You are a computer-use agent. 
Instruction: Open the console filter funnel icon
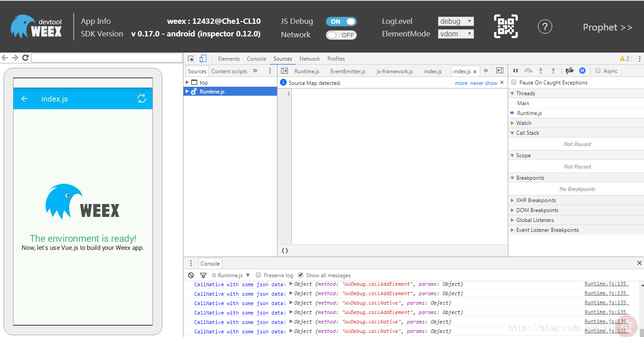click(x=203, y=275)
